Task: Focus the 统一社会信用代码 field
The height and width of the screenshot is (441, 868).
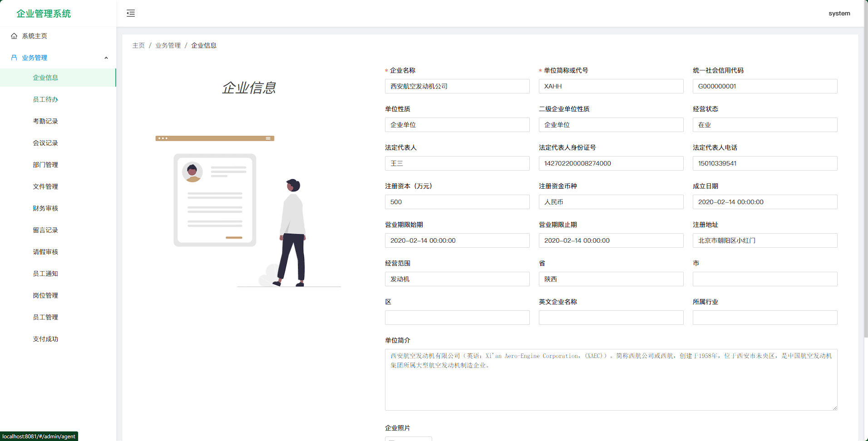Action: coord(764,86)
